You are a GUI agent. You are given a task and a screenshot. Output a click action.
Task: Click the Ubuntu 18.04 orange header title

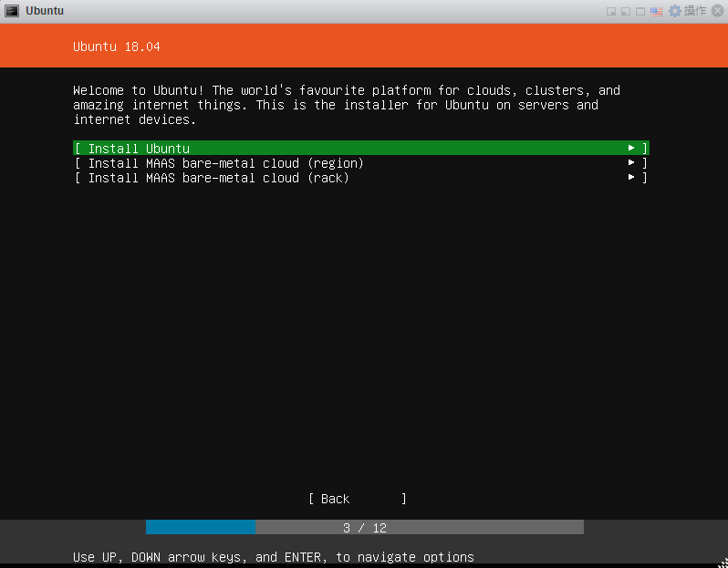pos(117,46)
